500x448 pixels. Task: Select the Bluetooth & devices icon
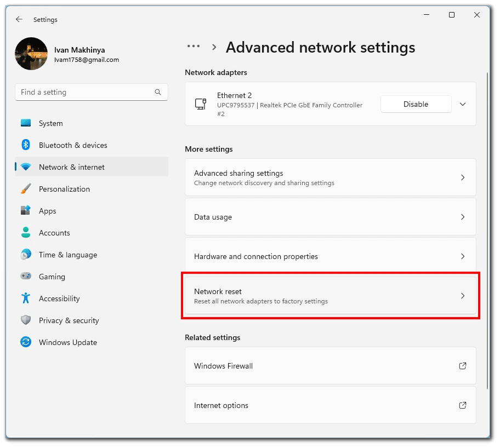[x=26, y=145]
